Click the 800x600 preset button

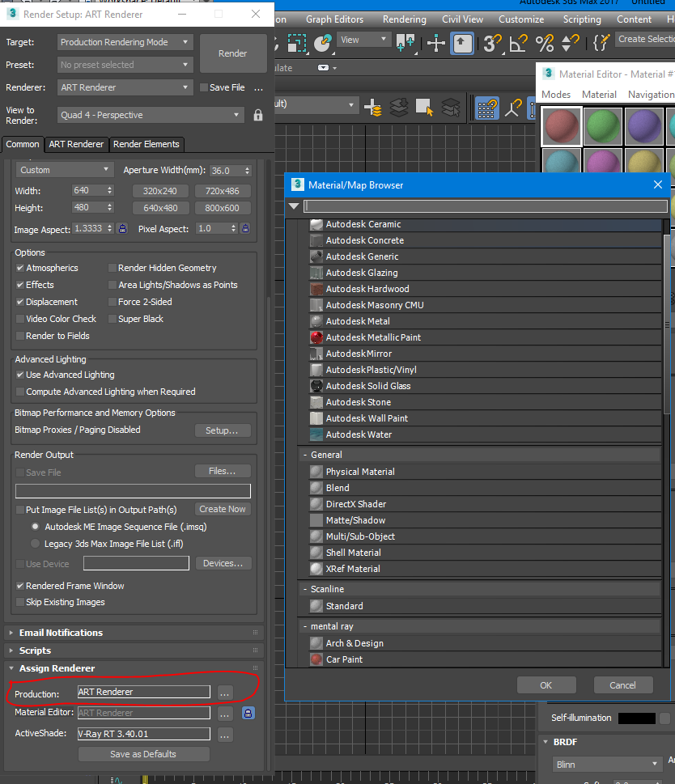point(222,208)
